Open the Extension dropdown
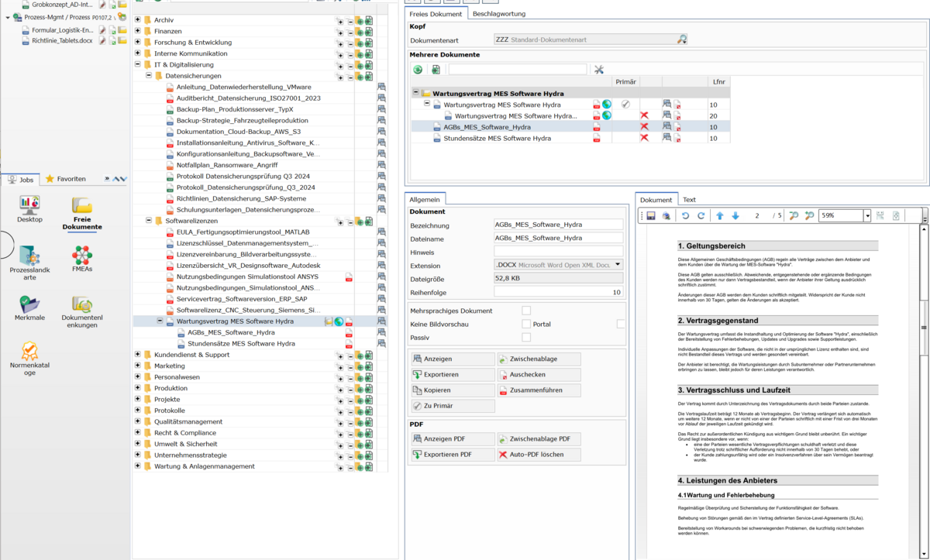 (x=618, y=265)
